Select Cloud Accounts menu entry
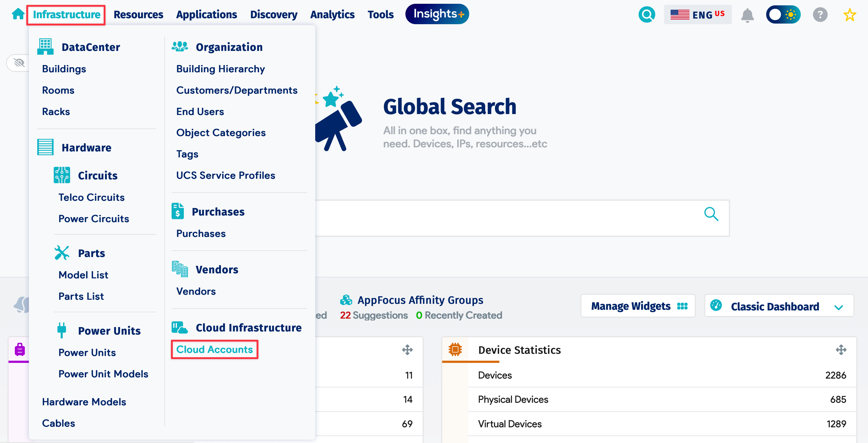 tap(214, 349)
